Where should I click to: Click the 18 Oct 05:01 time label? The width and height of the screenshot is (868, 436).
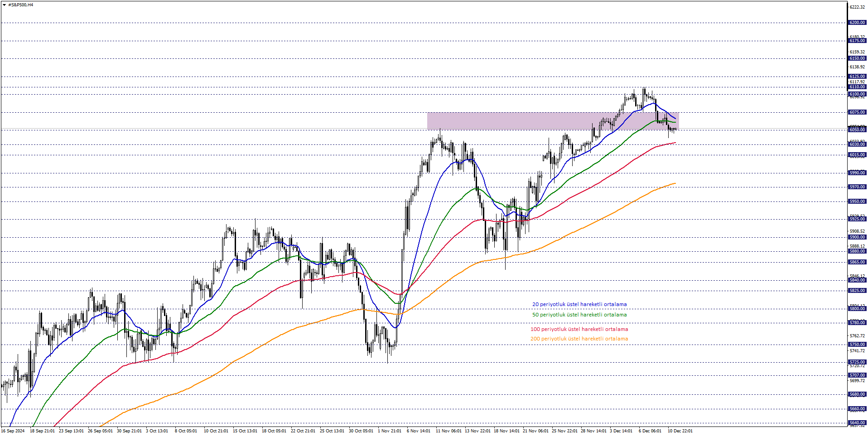274,431
